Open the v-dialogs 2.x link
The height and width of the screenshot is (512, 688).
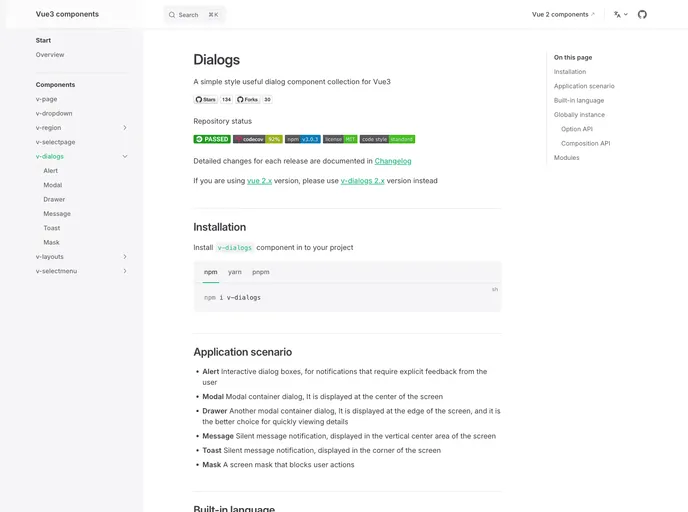(x=362, y=181)
